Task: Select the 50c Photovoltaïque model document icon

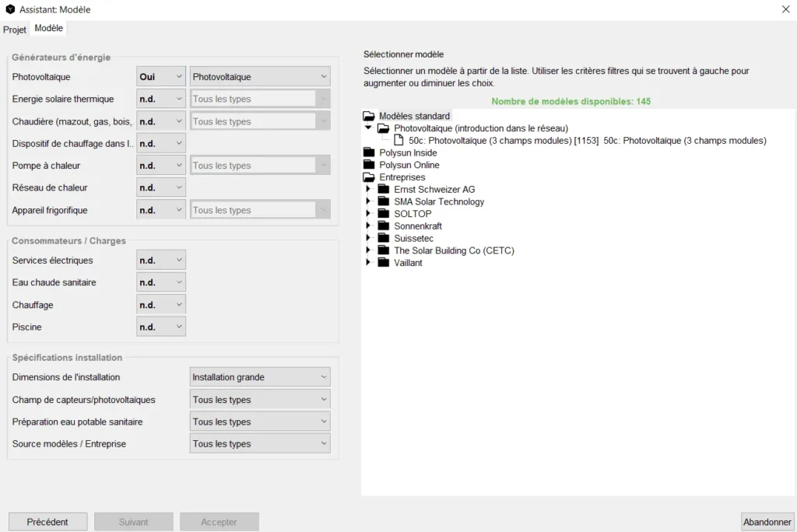Action: [x=398, y=141]
